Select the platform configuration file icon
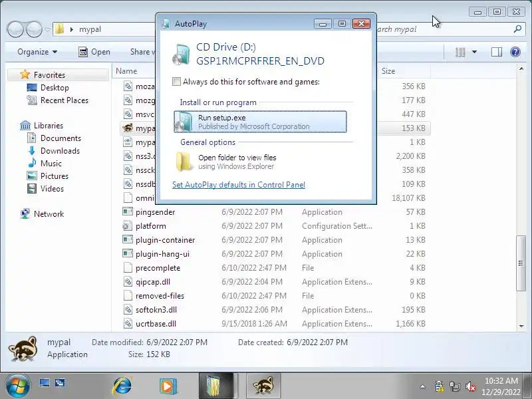532x399 pixels. click(x=128, y=225)
